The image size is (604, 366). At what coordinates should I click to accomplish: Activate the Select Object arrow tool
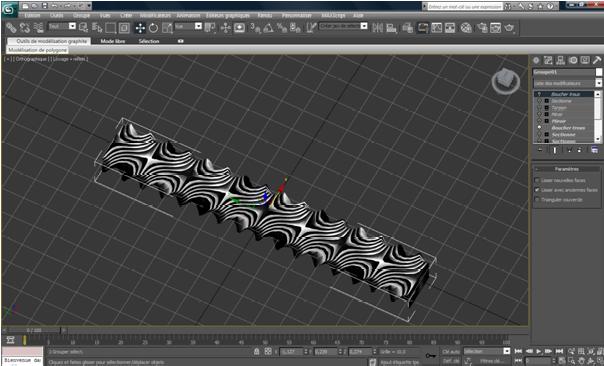point(83,27)
